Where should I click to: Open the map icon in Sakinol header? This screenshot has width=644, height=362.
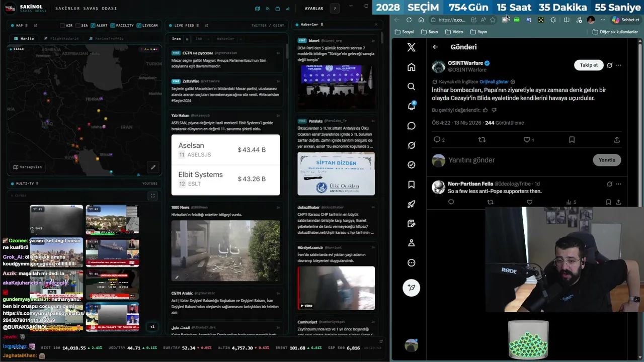tap(258, 9)
